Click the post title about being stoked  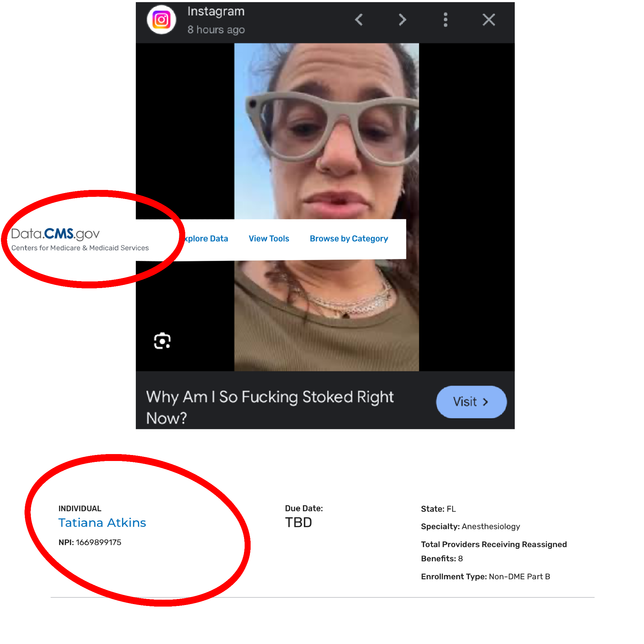(x=270, y=407)
